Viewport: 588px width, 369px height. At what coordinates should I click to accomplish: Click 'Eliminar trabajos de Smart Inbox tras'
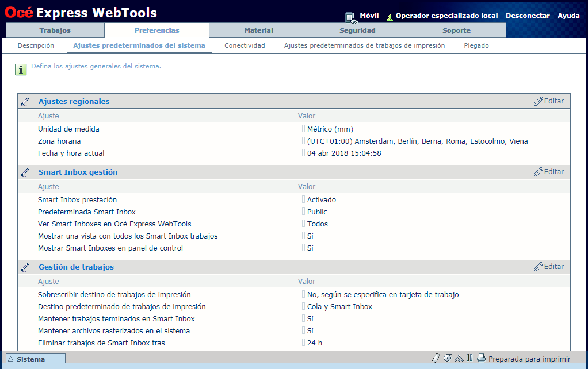tap(101, 343)
